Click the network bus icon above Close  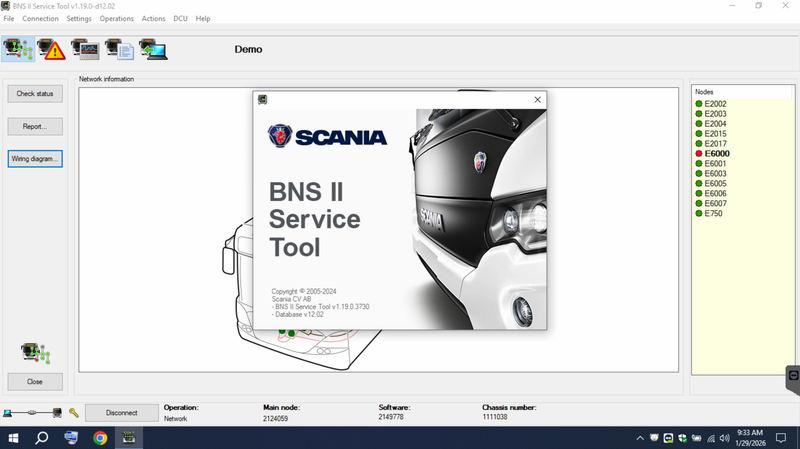35,351
